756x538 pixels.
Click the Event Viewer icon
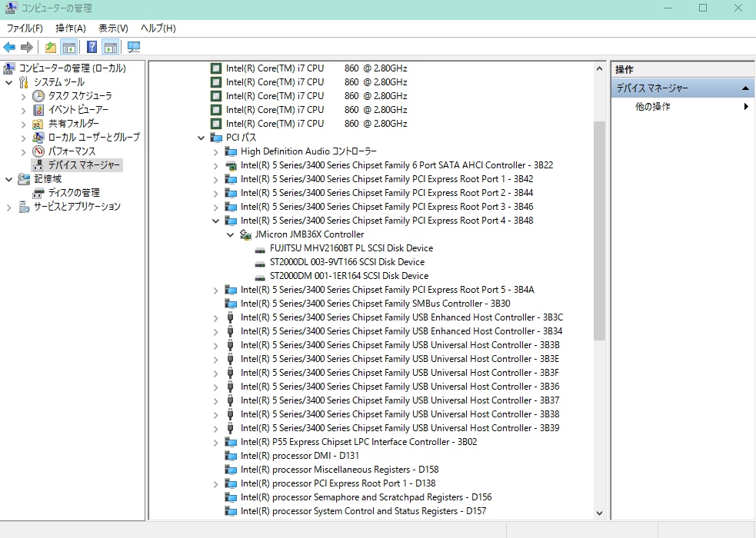click(38, 110)
